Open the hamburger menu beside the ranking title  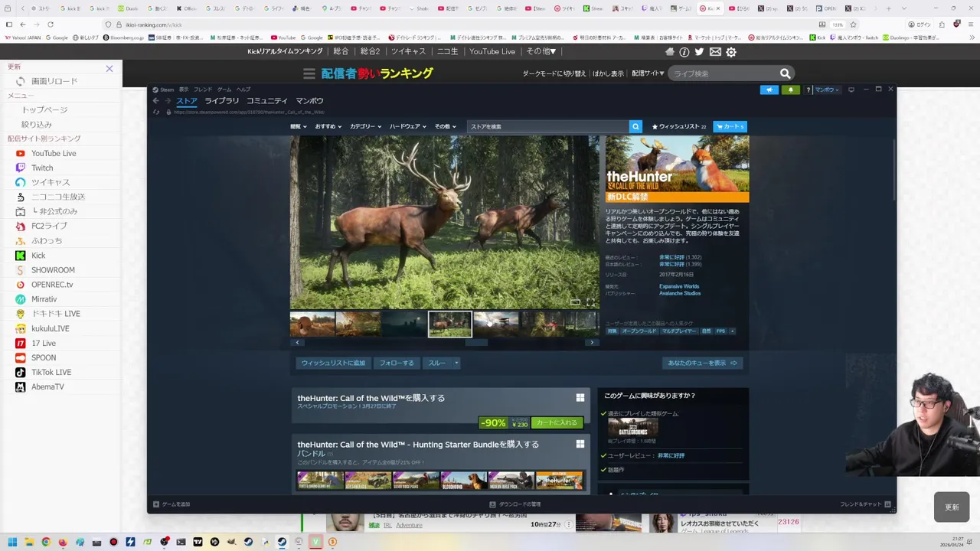click(x=309, y=73)
